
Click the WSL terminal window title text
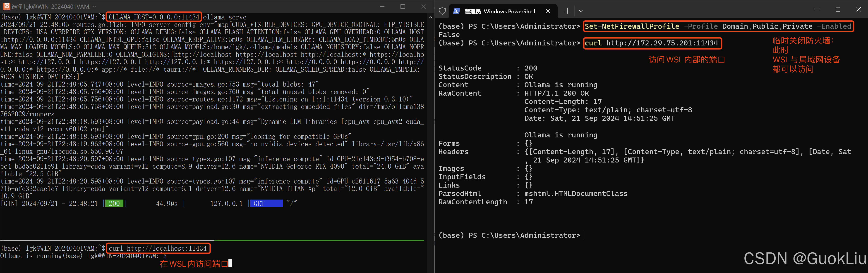54,6
